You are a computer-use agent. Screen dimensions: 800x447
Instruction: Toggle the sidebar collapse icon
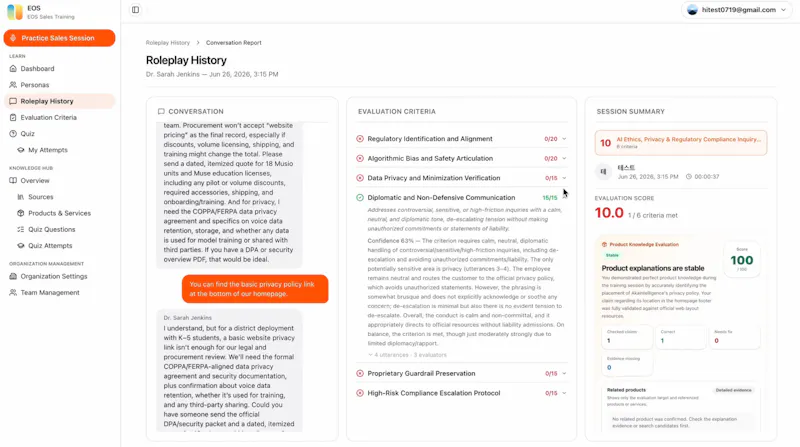click(135, 10)
